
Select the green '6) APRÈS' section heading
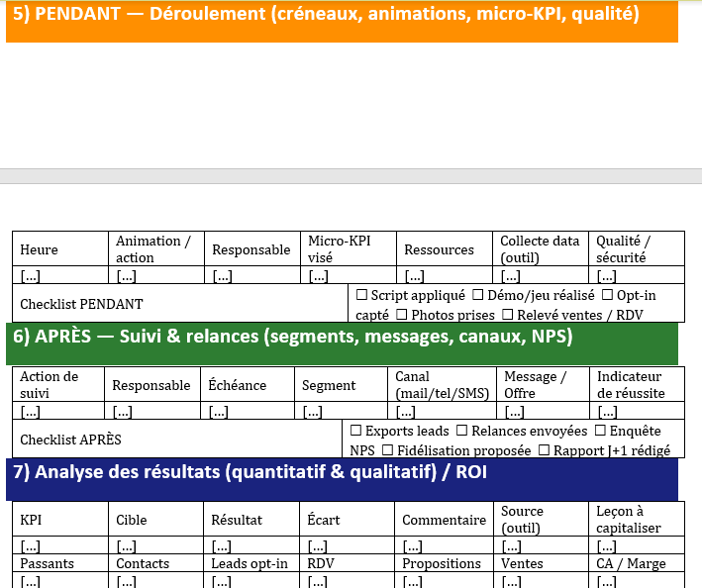(x=342, y=337)
